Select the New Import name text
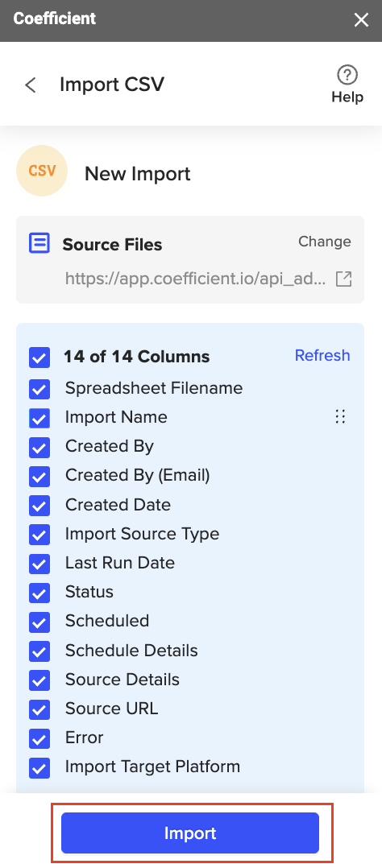The width and height of the screenshot is (382, 868). point(138,174)
